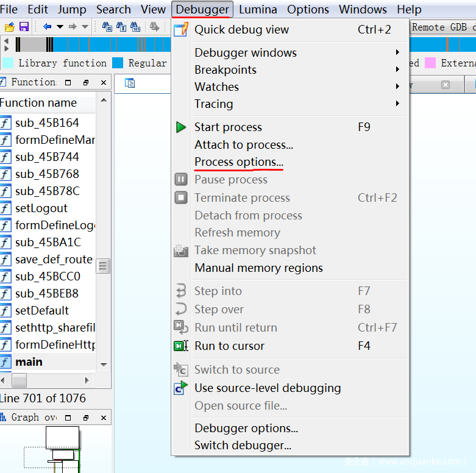
Task: Click the Step into icon
Action: [181, 291]
